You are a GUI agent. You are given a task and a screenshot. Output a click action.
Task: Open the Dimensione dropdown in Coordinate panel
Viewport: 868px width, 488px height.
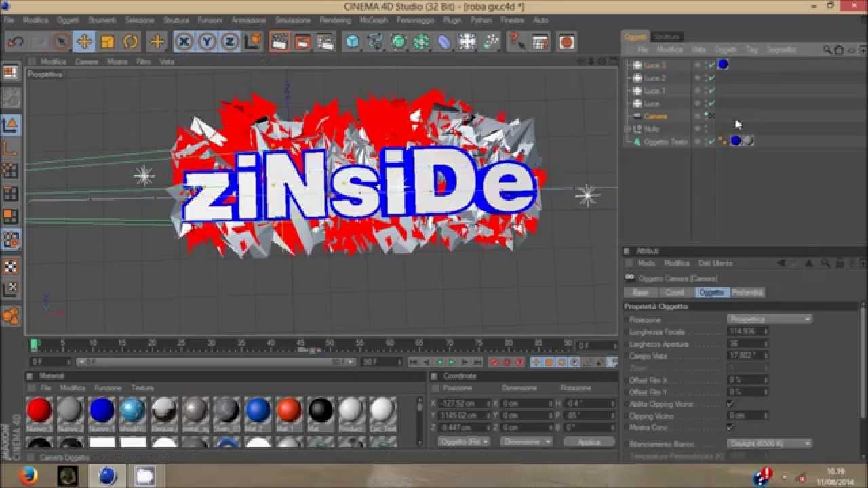526,442
